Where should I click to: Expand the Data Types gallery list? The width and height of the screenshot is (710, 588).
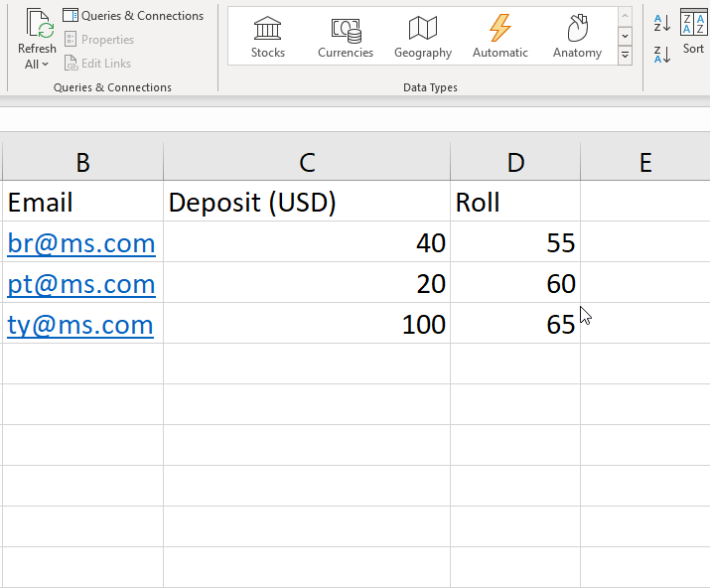click(625, 56)
